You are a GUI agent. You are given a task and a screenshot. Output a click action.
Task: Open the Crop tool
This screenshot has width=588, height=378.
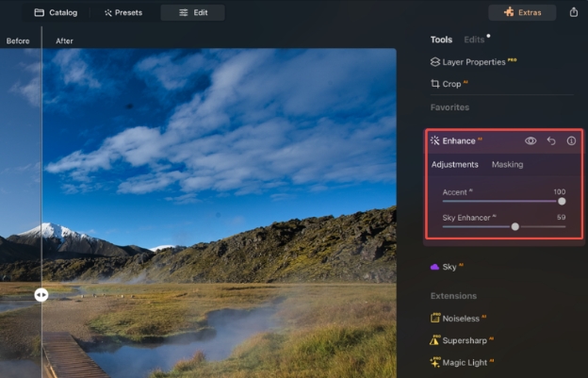(449, 84)
